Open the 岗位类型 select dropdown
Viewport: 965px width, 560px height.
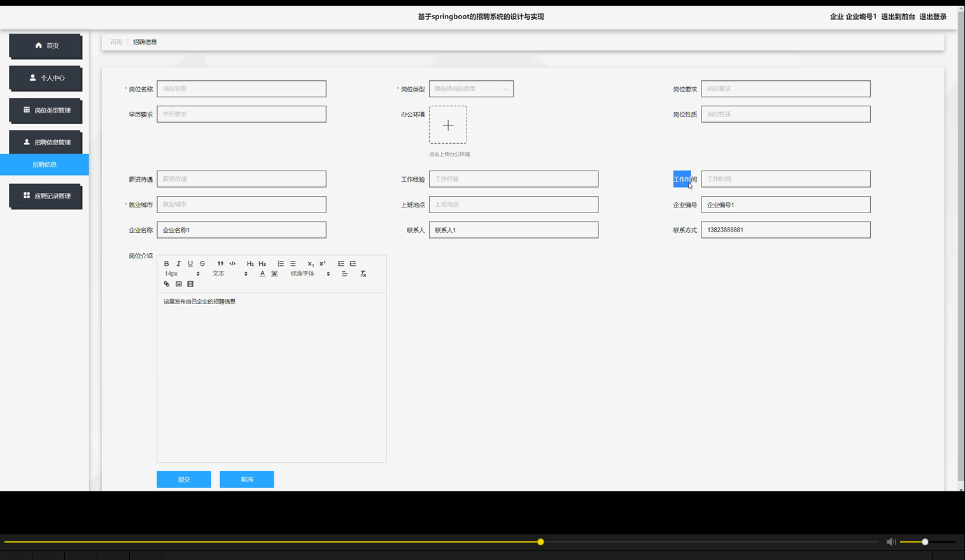[x=471, y=89]
